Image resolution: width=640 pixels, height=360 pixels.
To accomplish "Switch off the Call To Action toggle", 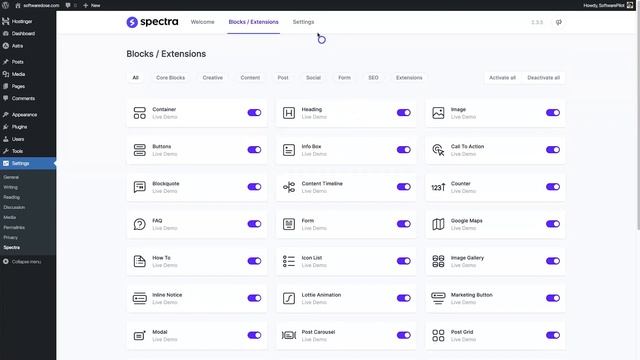I will [553, 150].
